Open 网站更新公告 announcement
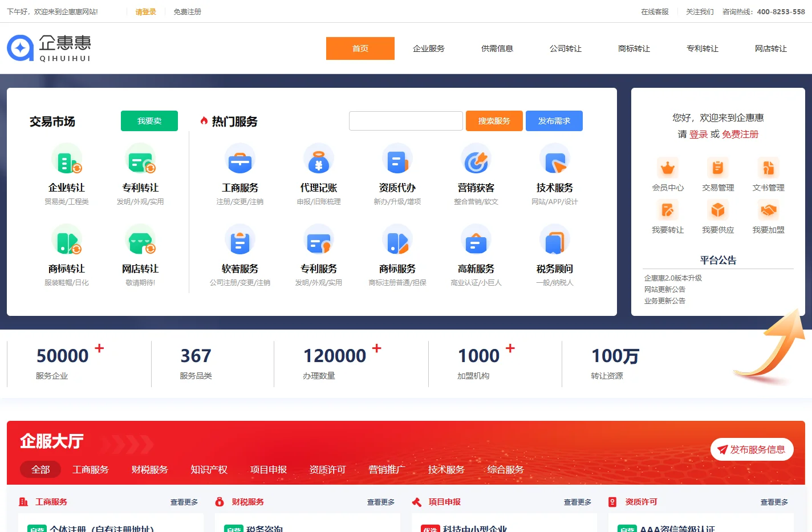 point(665,289)
